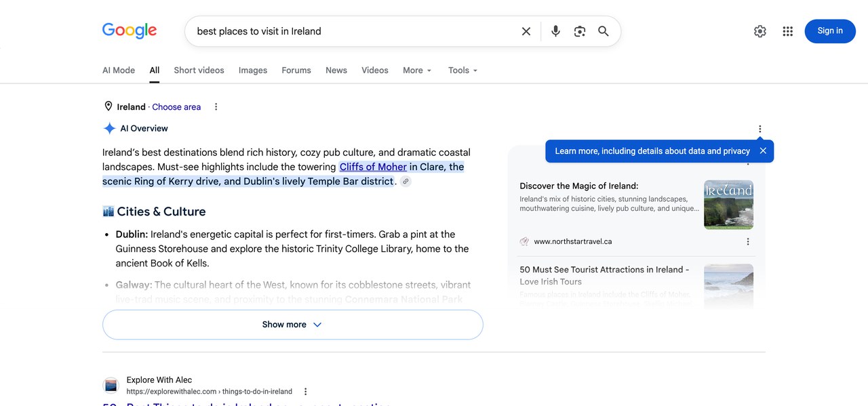Click the AI Overview sparkle icon
The image size is (868, 406).
[109, 128]
